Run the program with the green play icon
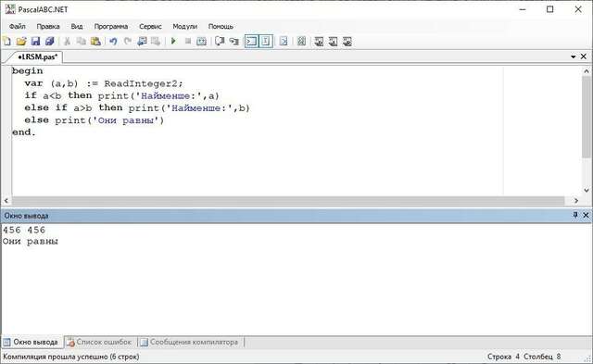593x364 pixels. tap(173, 41)
